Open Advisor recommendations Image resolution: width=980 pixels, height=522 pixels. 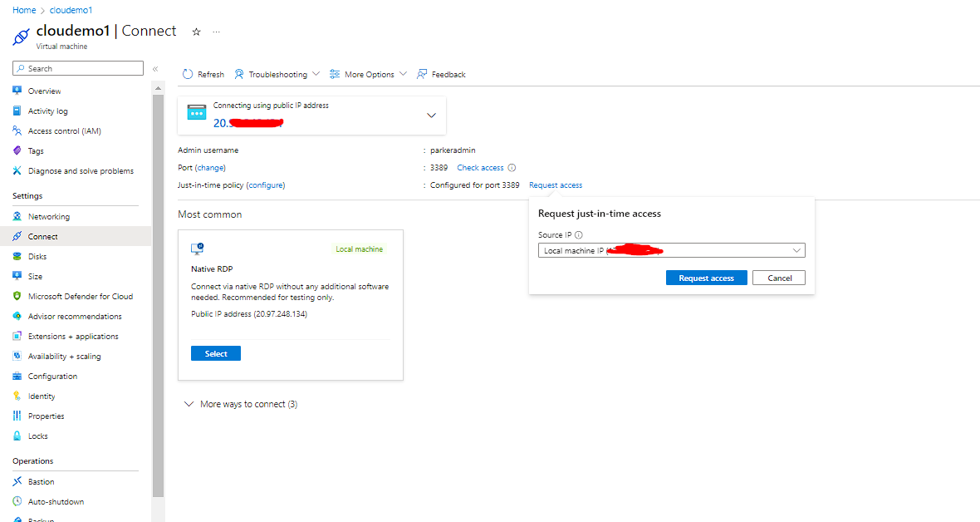(76, 316)
